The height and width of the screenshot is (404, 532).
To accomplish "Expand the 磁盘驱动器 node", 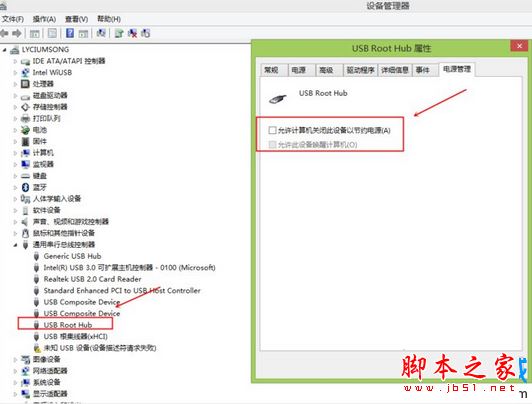I will tap(15, 96).
